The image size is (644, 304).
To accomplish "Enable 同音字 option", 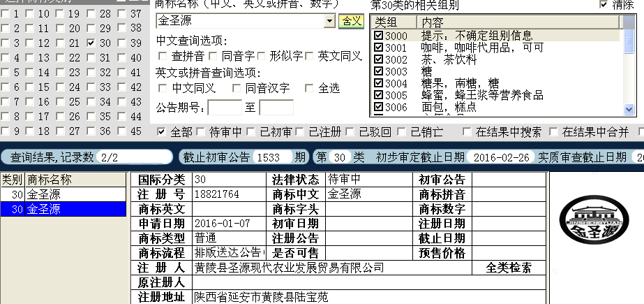I will pyautogui.click(x=212, y=55).
